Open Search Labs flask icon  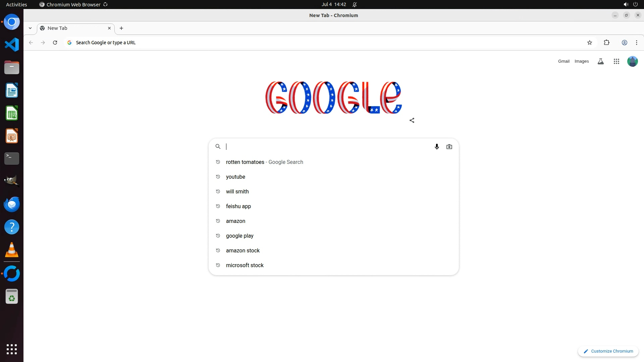(601, 61)
